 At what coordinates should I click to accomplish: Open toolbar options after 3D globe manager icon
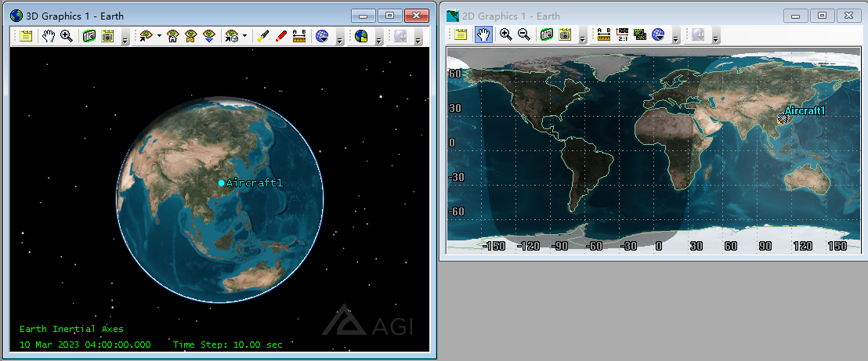click(339, 38)
